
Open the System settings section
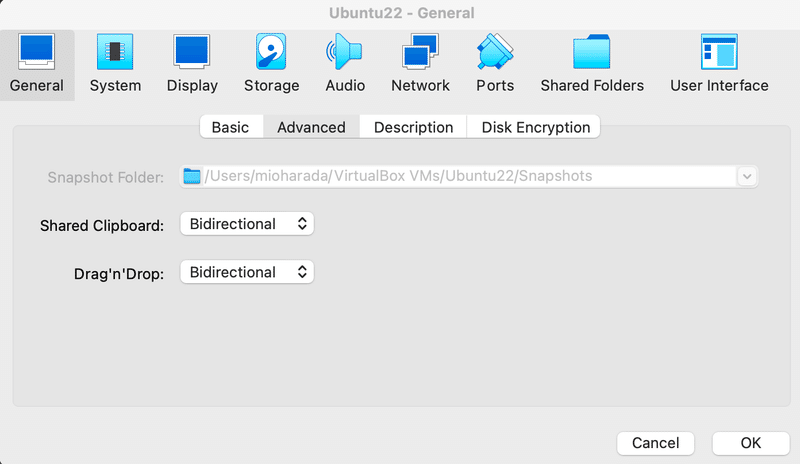point(115,65)
